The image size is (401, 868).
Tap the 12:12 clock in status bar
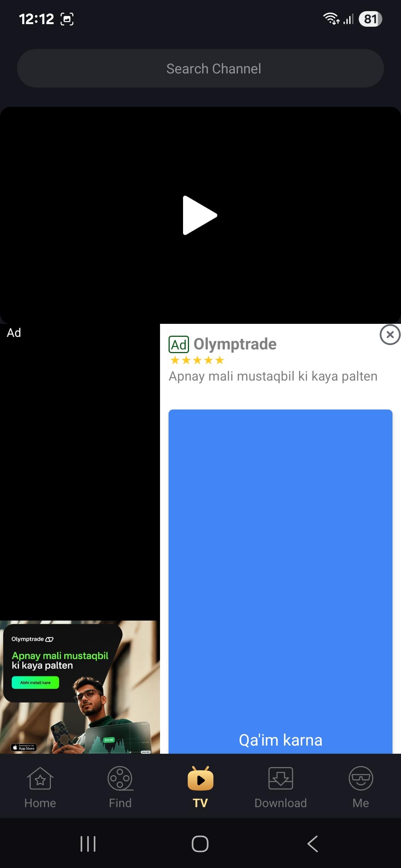click(36, 19)
